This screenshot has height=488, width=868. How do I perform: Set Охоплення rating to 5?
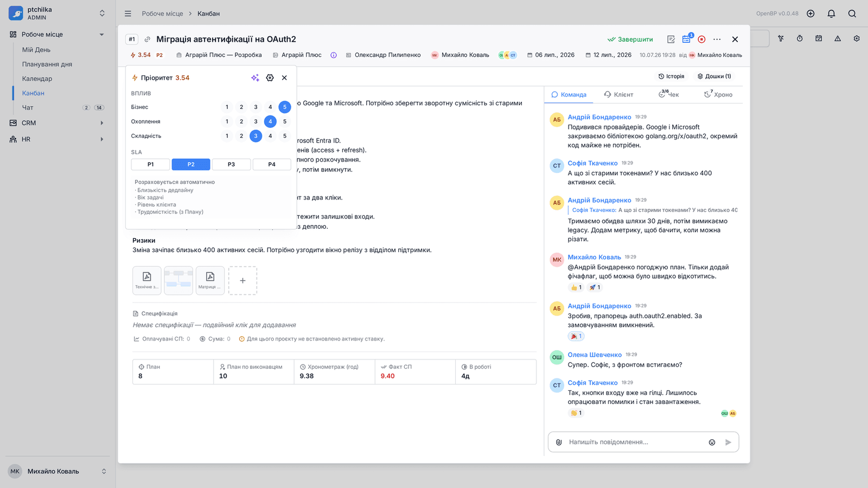point(285,121)
